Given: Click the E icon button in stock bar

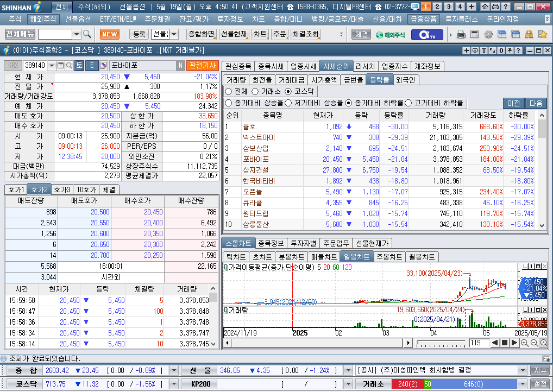Looking at the screenshot, I should point(92,66).
